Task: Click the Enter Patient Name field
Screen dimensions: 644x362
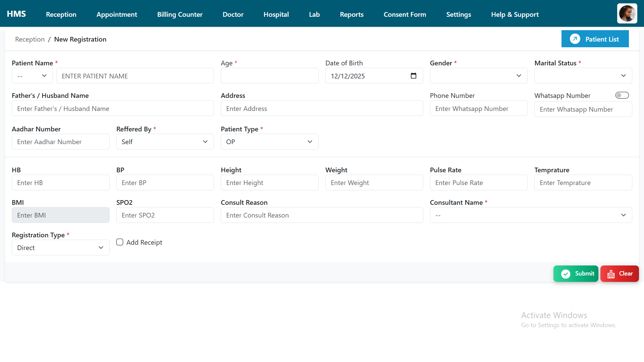Action: coord(135,76)
